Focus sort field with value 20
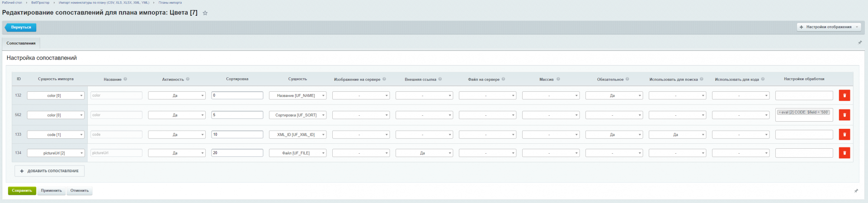 point(237,153)
